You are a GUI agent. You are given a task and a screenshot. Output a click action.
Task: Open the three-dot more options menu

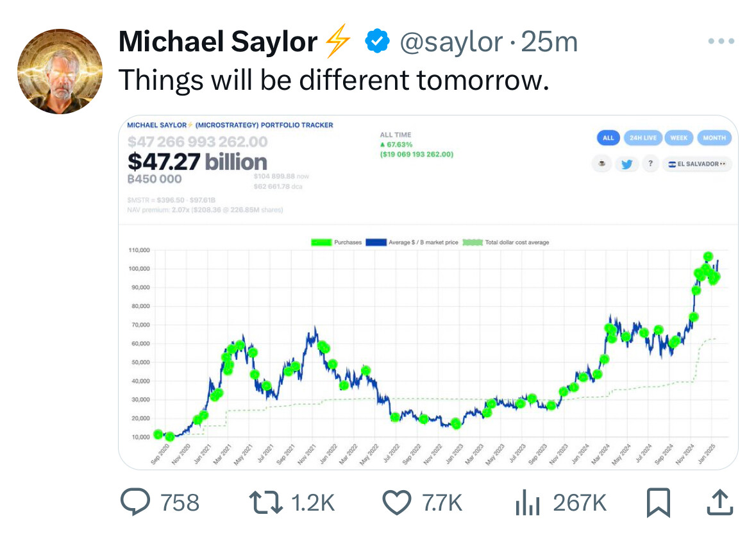point(719,42)
